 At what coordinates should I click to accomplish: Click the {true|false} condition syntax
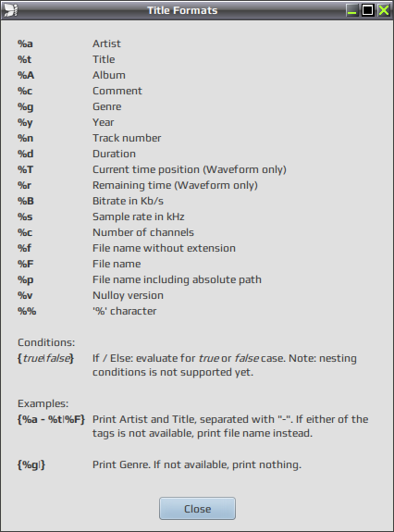tap(45, 359)
